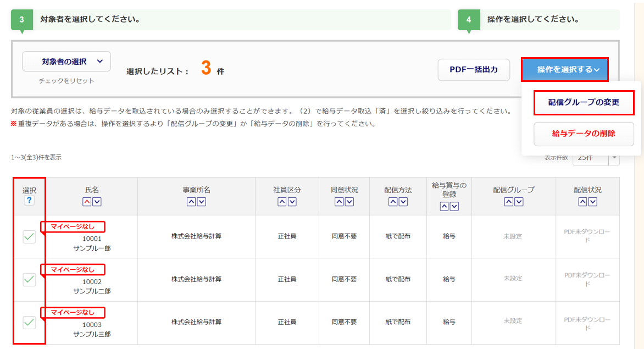Sort 社員区分 column ascending arrow
644x349 pixels.
click(282, 202)
